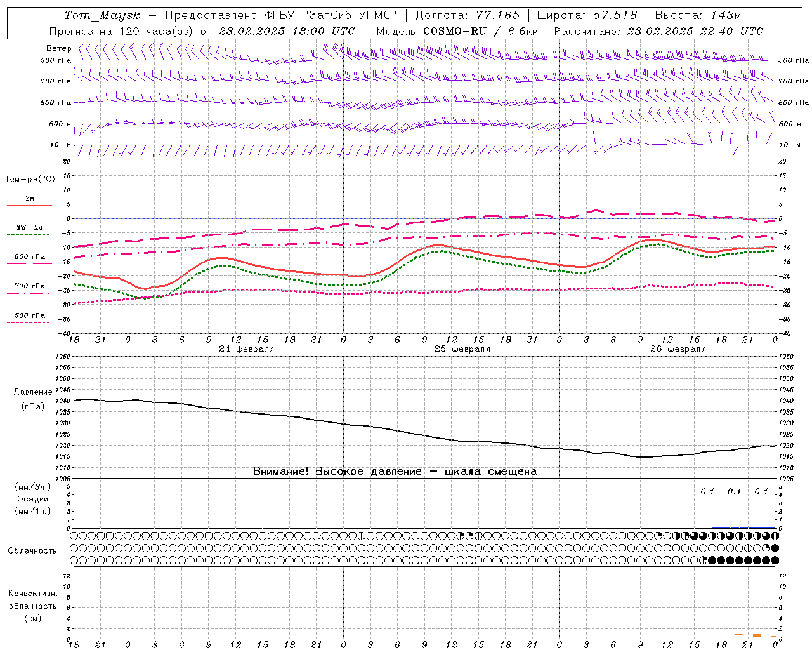Click the Конвективн. label of convective cloud panel

pos(33,594)
